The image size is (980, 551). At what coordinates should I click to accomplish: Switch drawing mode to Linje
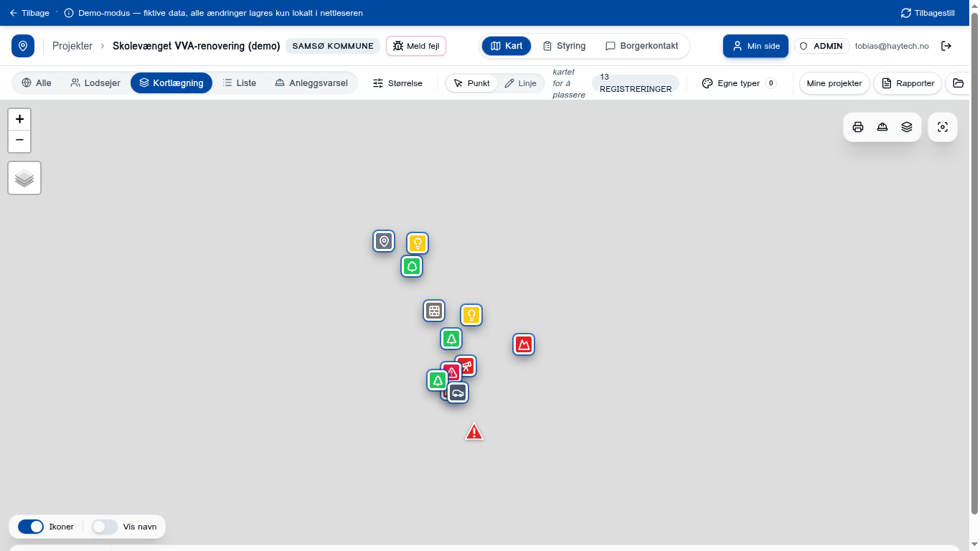[521, 83]
